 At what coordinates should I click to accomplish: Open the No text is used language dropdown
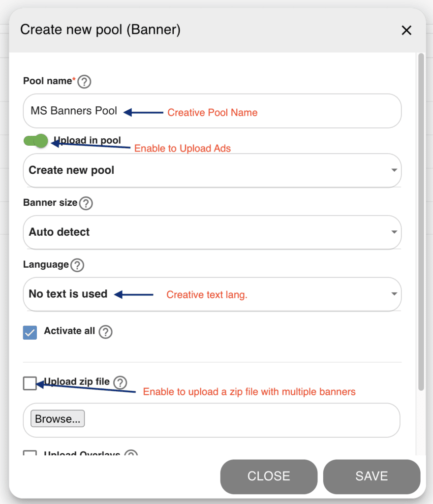tap(212, 294)
